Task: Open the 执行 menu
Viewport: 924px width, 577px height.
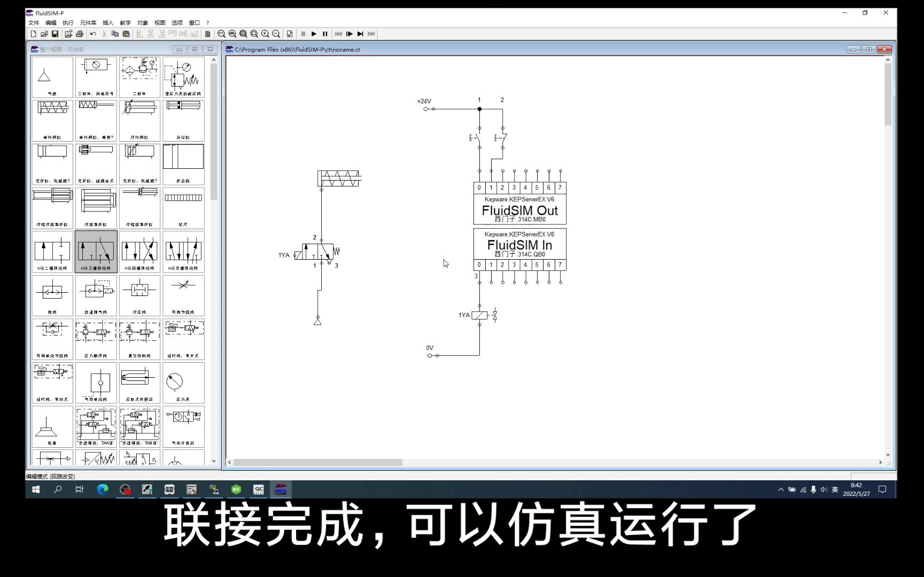Action: pos(67,22)
